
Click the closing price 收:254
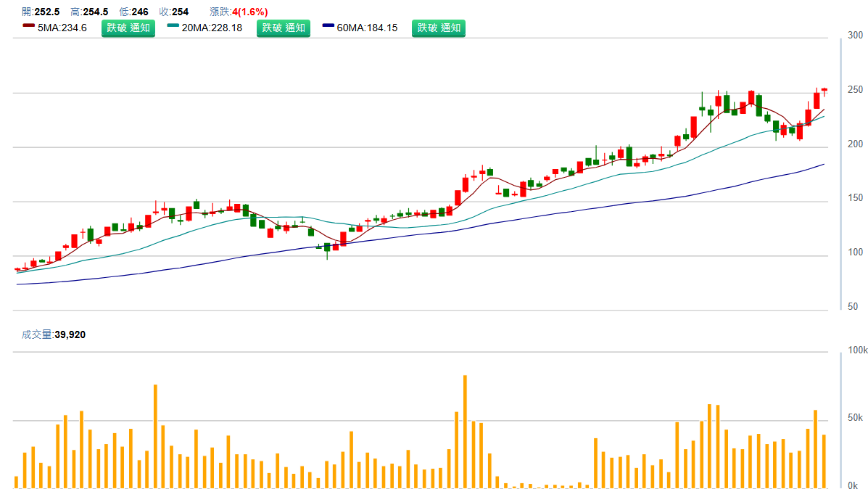(x=173, y=12)
